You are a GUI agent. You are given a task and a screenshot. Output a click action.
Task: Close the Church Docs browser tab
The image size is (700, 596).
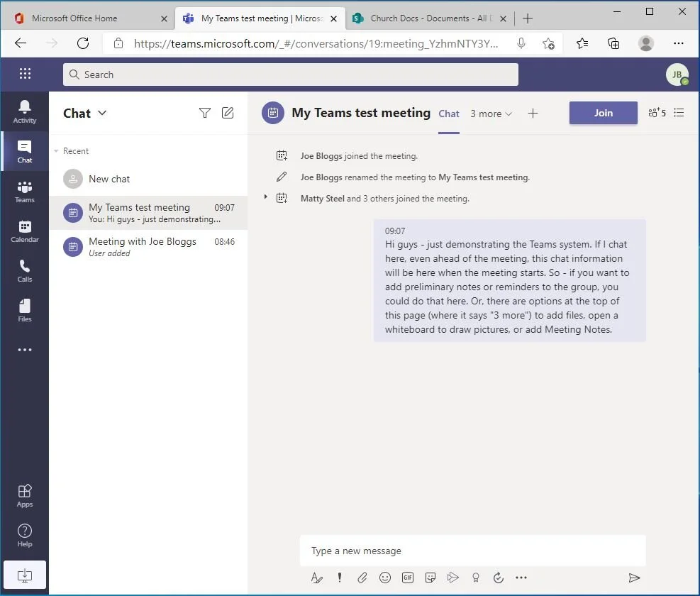tap(503, 18)
